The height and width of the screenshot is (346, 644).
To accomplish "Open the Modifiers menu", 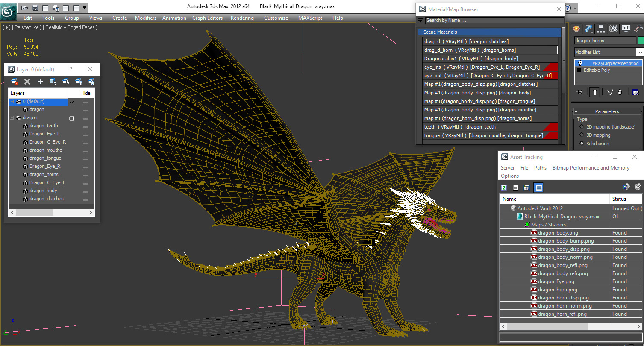I will click(x=146, y=18).
